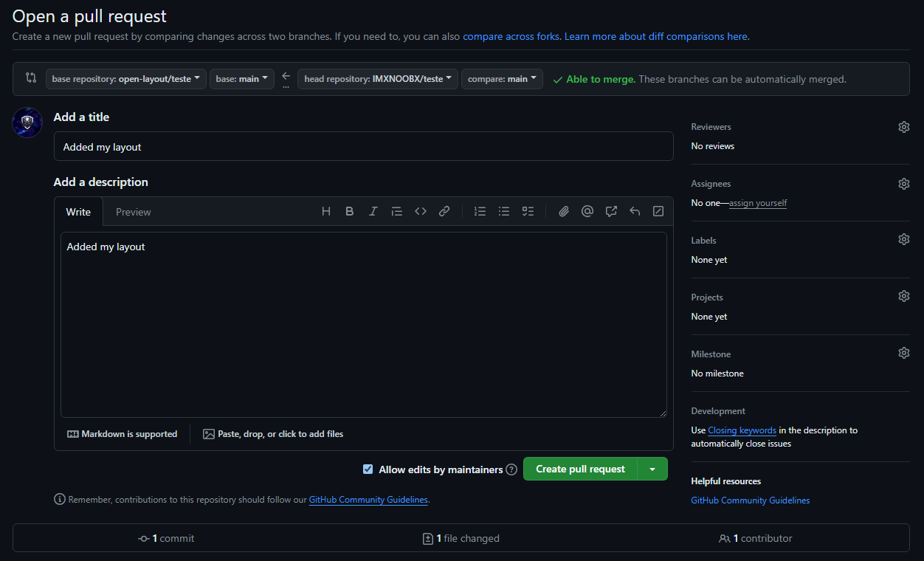Open the Reviewers gear settings
The image size is (924, 561).
pos(903,127)
